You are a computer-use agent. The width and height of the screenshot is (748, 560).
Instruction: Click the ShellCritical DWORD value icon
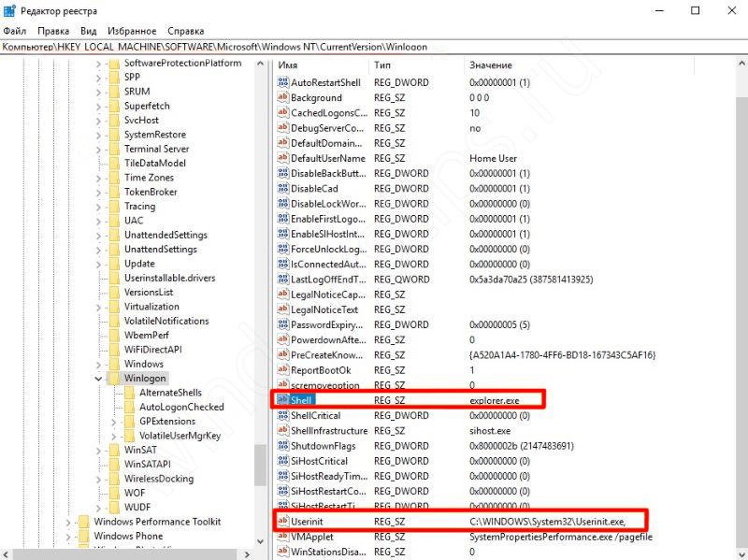tap(283, 415)
